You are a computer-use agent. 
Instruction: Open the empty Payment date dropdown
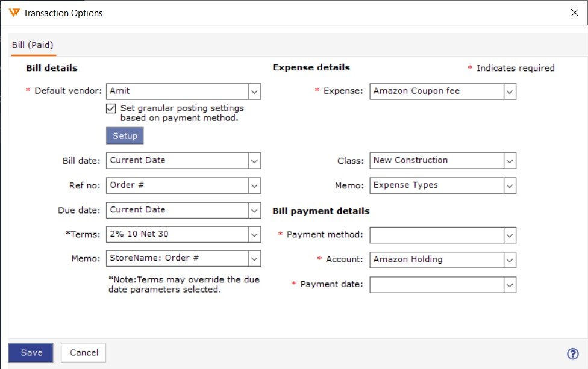click(442, 285)
